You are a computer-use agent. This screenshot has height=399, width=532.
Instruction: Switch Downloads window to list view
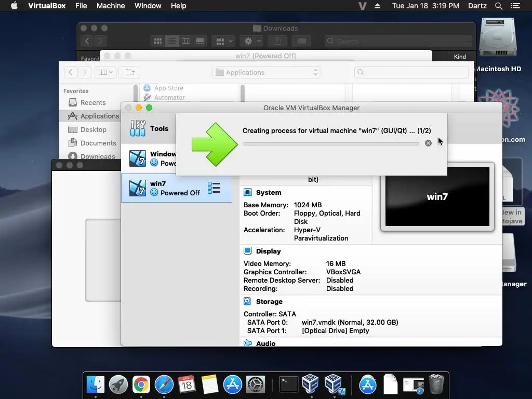pyautogui.click(x=172, y=41)
